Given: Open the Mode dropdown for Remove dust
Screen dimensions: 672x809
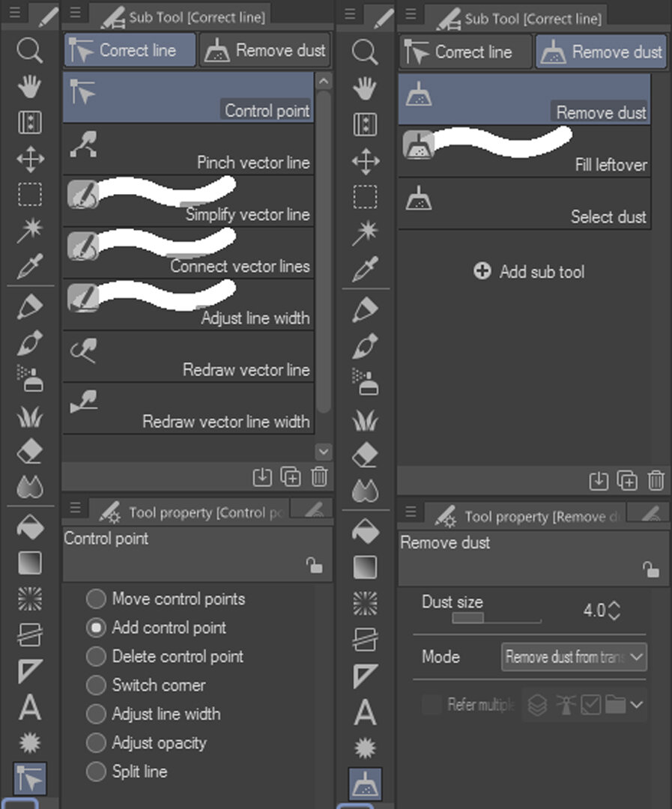Looking at the screenshot, I should pyautogui.click(x=573, y=657).
